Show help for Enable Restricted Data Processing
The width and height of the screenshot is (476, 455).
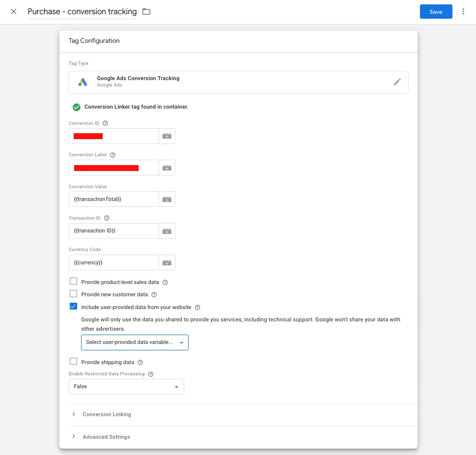(x=151, y=374)
